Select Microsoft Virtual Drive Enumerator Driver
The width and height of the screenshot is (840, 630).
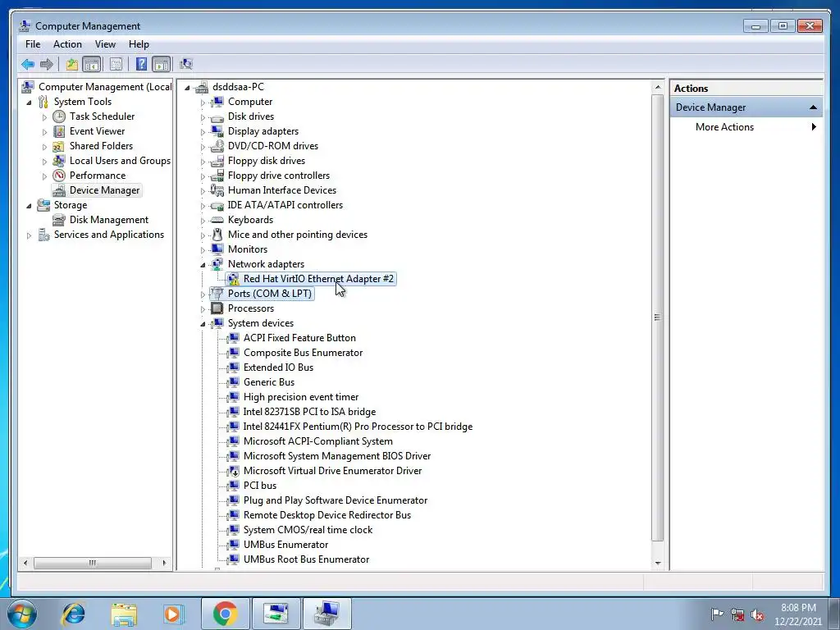[x=333, y=471]
